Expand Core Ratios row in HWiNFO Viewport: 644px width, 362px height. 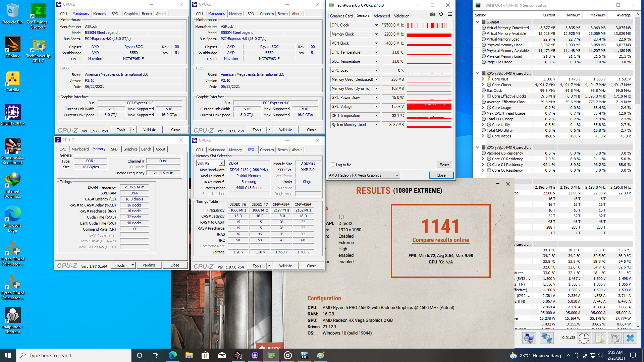(483, 136)
